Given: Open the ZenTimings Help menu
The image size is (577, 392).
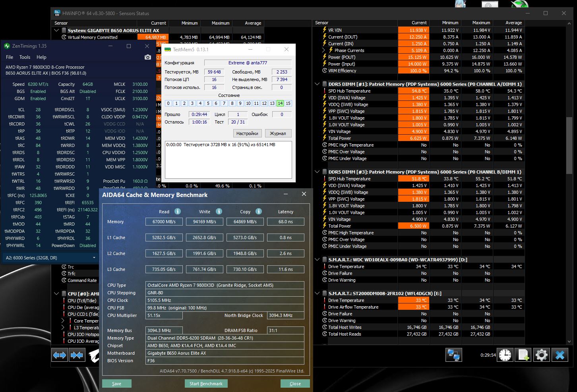Looking at the screenshot, I should [x=41, y=57].
